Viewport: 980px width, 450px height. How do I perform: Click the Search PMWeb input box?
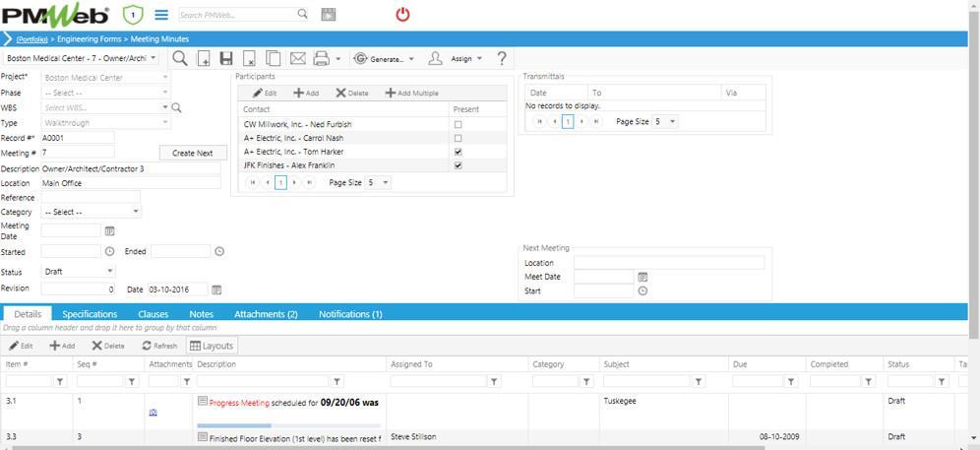click(x=237, y=15)
